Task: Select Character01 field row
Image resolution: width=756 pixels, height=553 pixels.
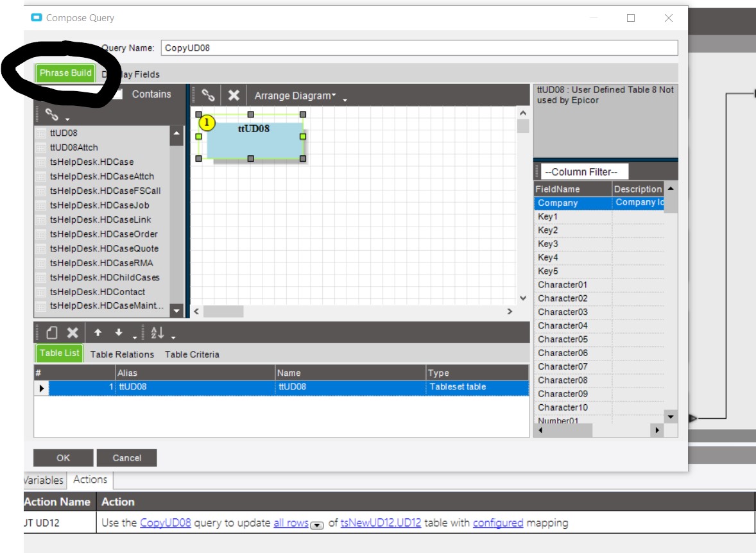Action: point(599,285)
